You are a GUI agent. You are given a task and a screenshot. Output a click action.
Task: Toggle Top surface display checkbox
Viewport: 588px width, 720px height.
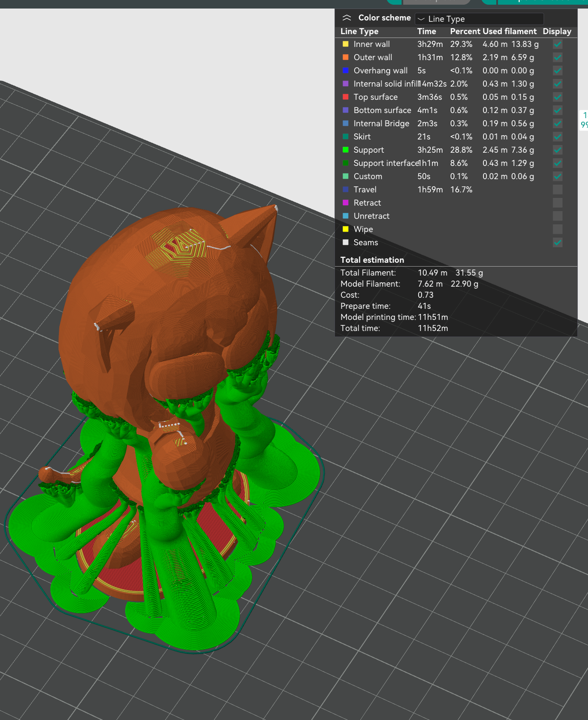click(x=557, y=97)
